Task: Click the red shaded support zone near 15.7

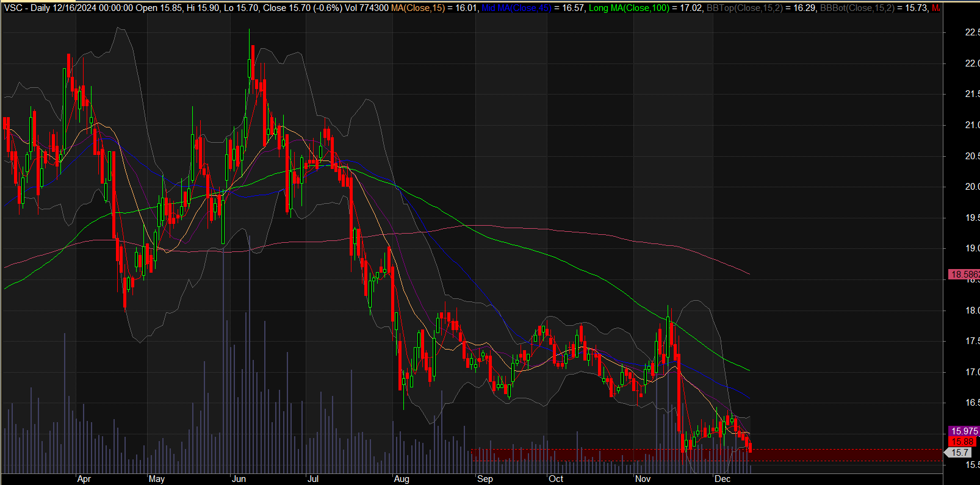Action: tap(707, 454)
